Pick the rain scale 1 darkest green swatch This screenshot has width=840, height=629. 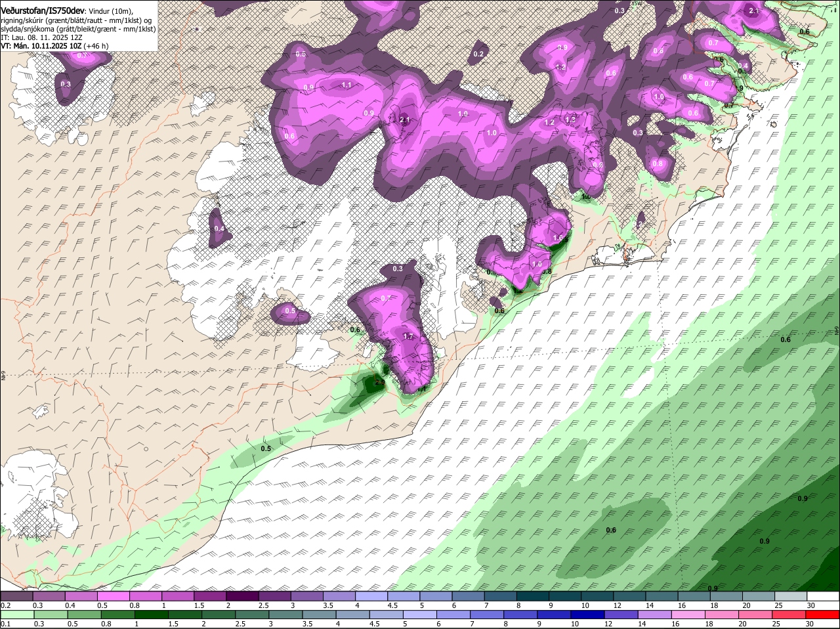pyautogui.click(x=151, y=615)
